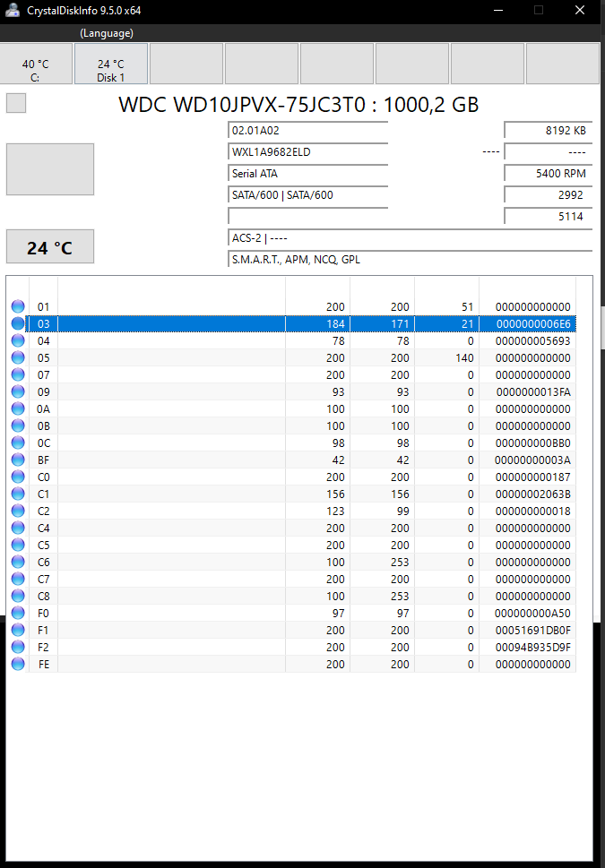Click the attribute ID FE cell
This screenshot has height=868, width=605.
click(x=43, y=664)
